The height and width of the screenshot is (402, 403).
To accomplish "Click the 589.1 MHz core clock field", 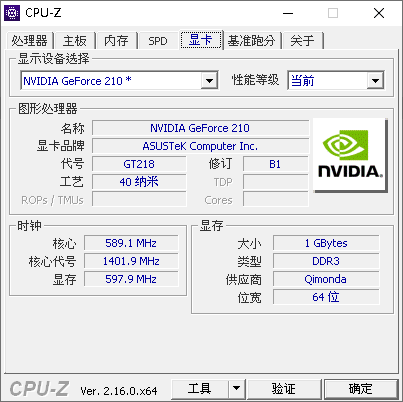I will (x=131, y=243).
